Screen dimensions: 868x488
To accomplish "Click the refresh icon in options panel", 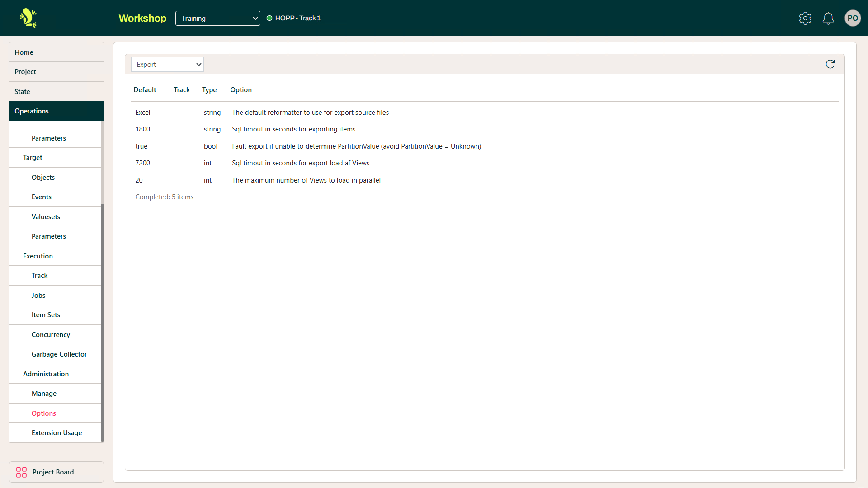I will (830, 64).
